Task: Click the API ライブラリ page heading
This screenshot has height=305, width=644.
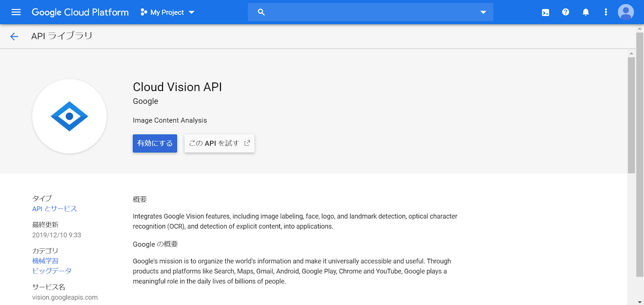Action: [62, 36]
